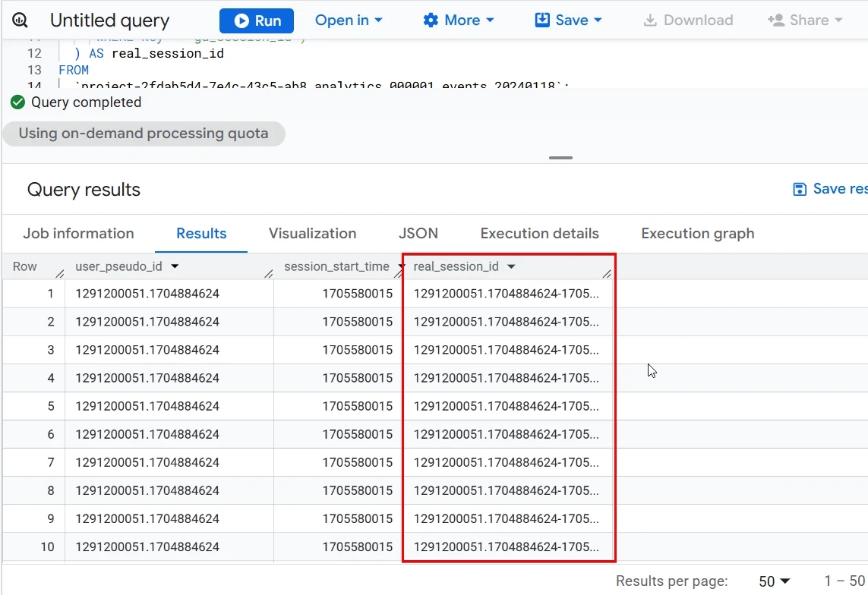Select user_pseudo_id cell in row 7
The height and width of the screenshot is (595, 868).
169,462
